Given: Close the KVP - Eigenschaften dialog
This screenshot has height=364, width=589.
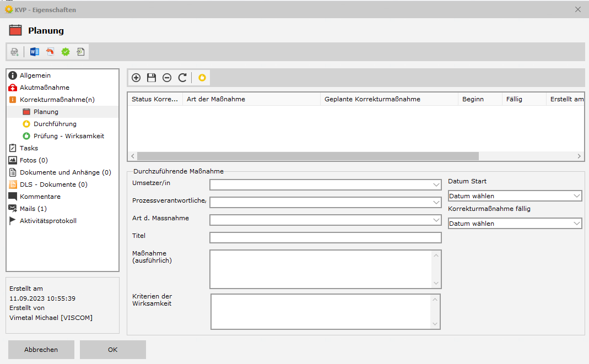Looking at the screenshot, I should [x=578, y=9].
